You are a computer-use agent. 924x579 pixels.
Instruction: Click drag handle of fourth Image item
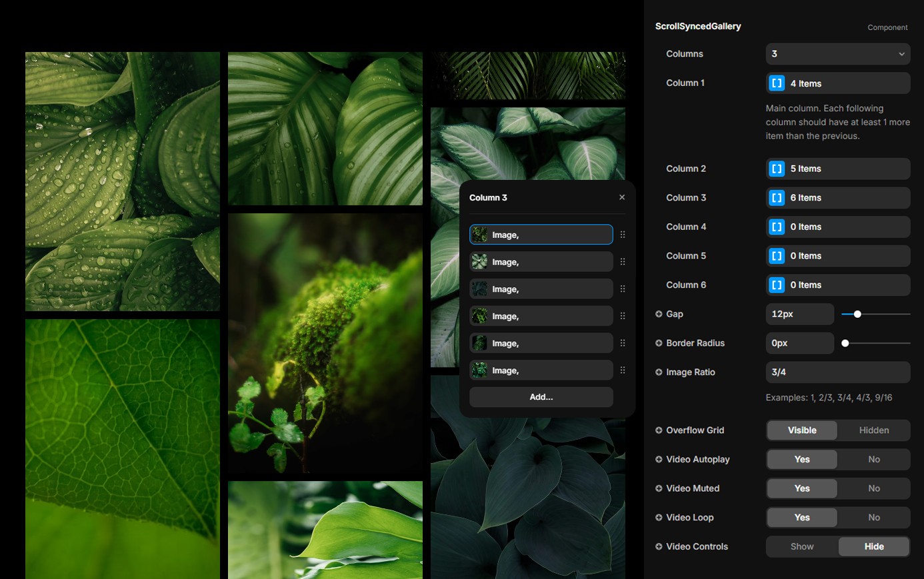point(623,316)
